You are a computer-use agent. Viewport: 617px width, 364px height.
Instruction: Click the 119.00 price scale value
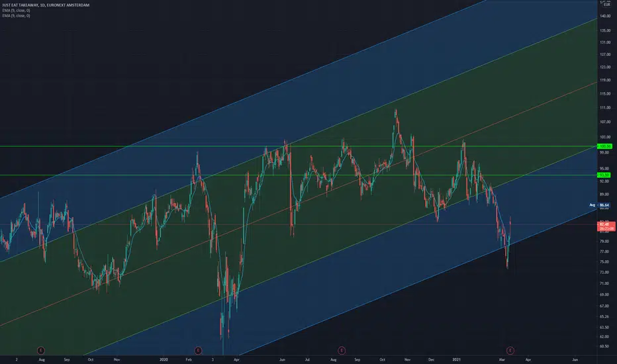click(x=605, y=80)
